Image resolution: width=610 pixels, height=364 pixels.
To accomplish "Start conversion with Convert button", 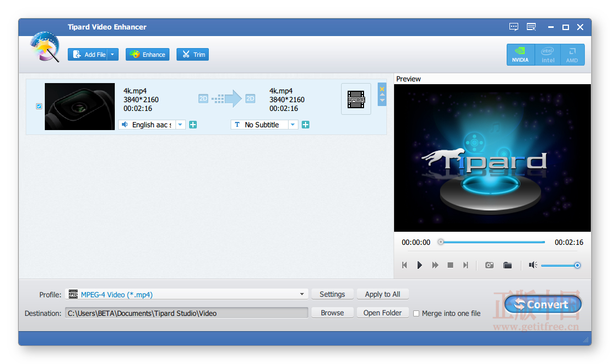I will click(543, 304).
